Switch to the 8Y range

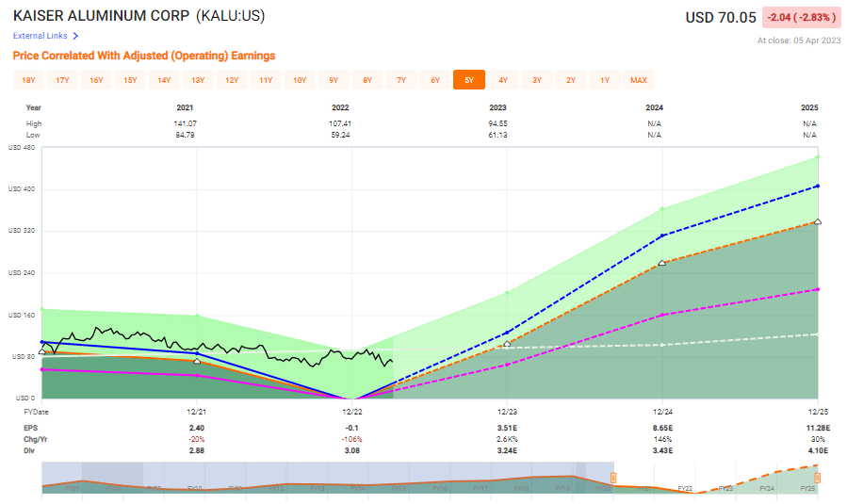tap(367, 80)
